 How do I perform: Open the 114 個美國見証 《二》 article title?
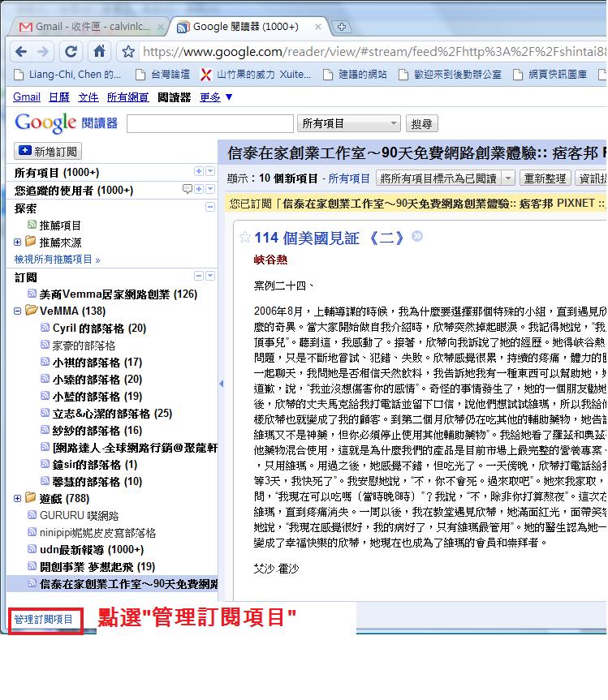(330, 238)
